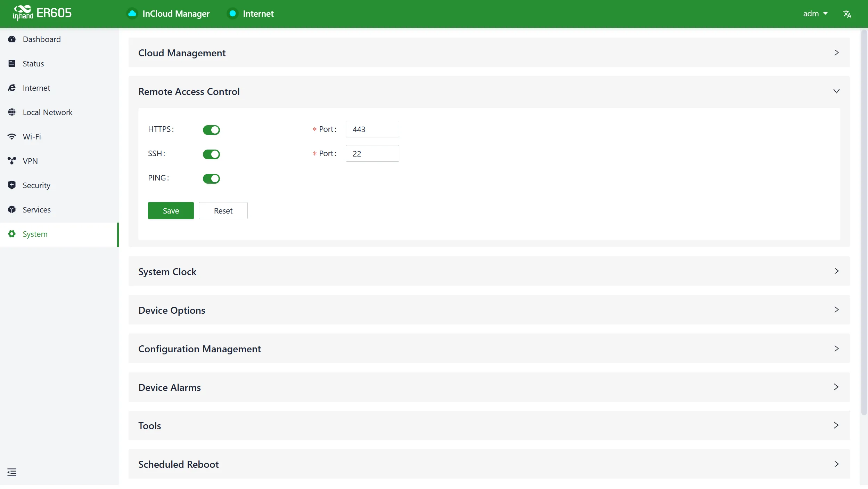868x489 pixels.
Task: Click the Dashboard gauge icon in sidebar
Action: (x=12, y=39)
